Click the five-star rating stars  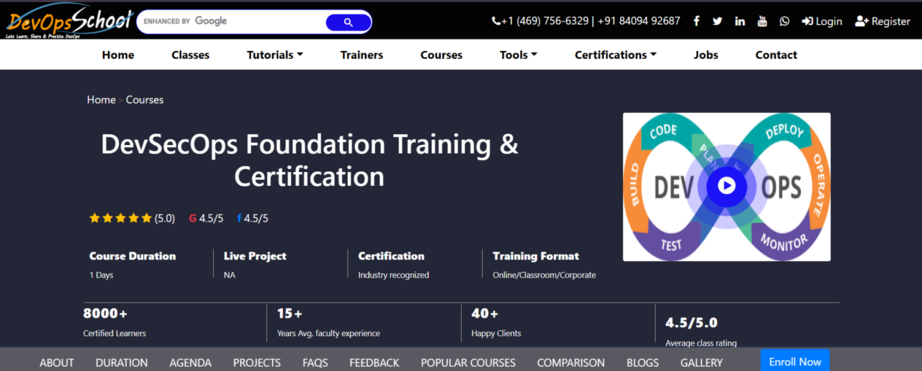pyautogui.click(x=121, y=218)
